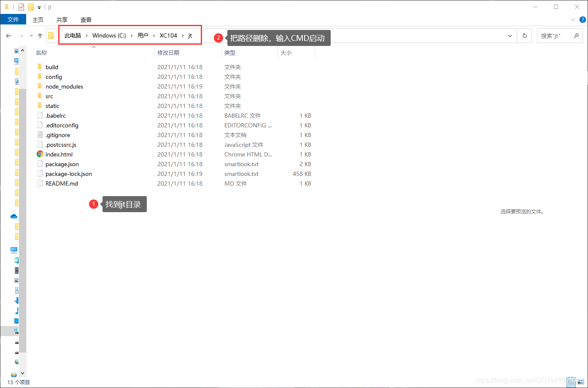Click the search magnifier icon
588x388 pixels.
576,36
